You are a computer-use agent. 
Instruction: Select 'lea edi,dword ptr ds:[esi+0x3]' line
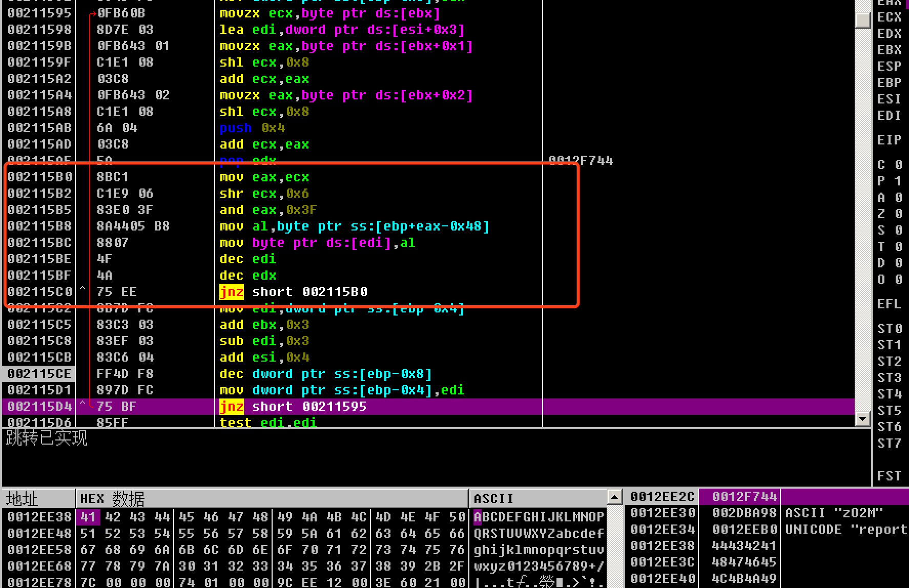coord(342,30)
